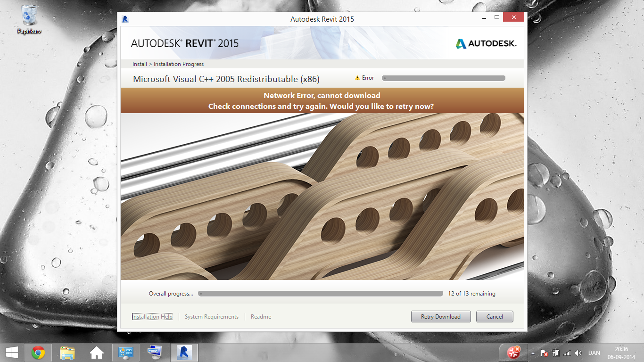Click the Revit icon on the taskbar
The height and width of the screenshot is (362, 644).
[184, 352]
